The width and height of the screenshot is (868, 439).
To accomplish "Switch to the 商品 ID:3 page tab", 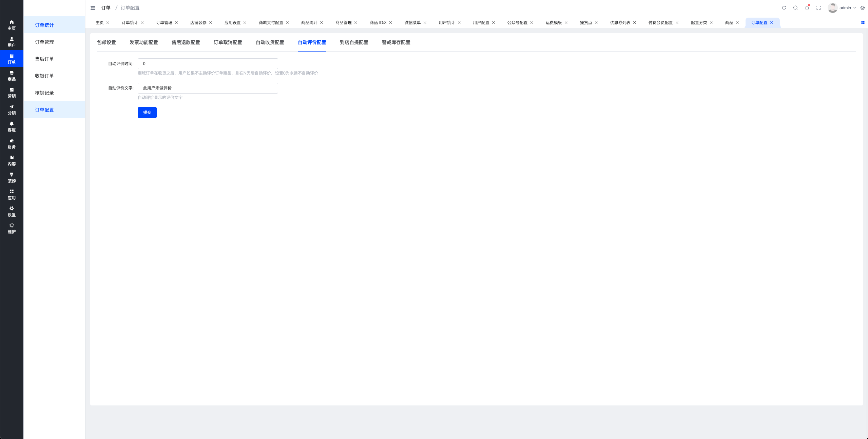I will coord(378,23).
